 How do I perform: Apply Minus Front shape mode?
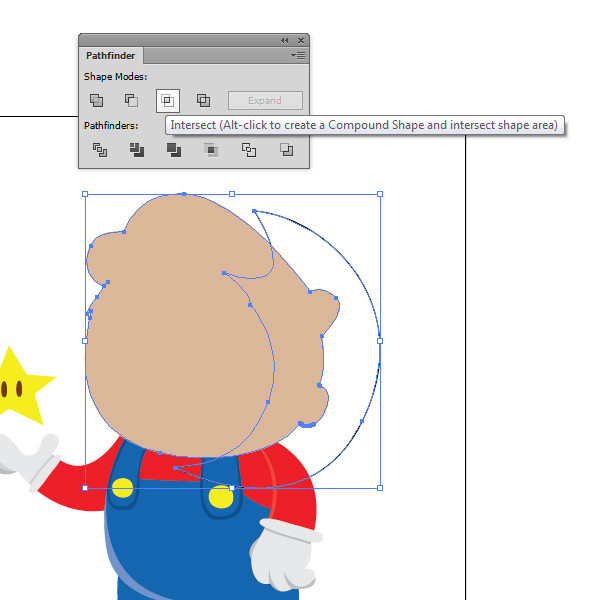tap(131, 100)
